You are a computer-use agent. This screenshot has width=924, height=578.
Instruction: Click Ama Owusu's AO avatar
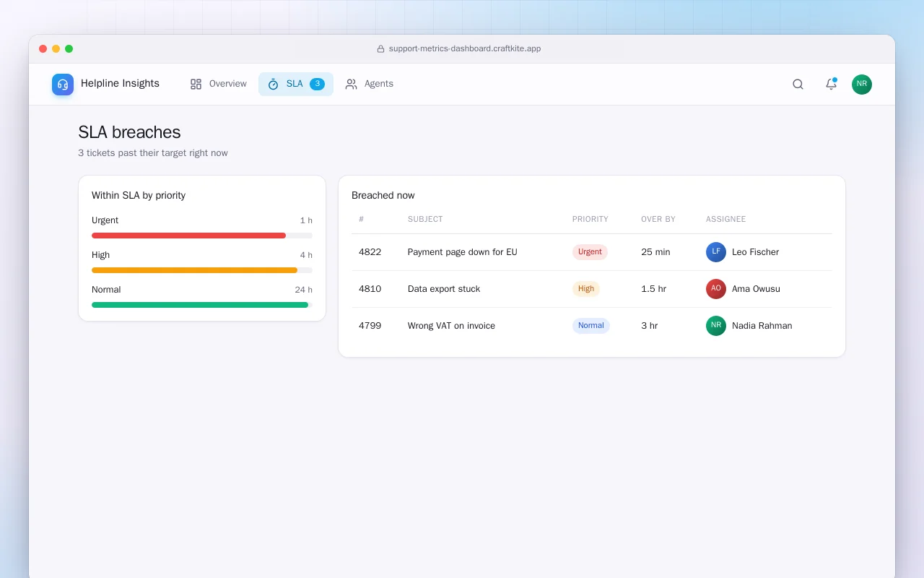click(x=716, y=289)
